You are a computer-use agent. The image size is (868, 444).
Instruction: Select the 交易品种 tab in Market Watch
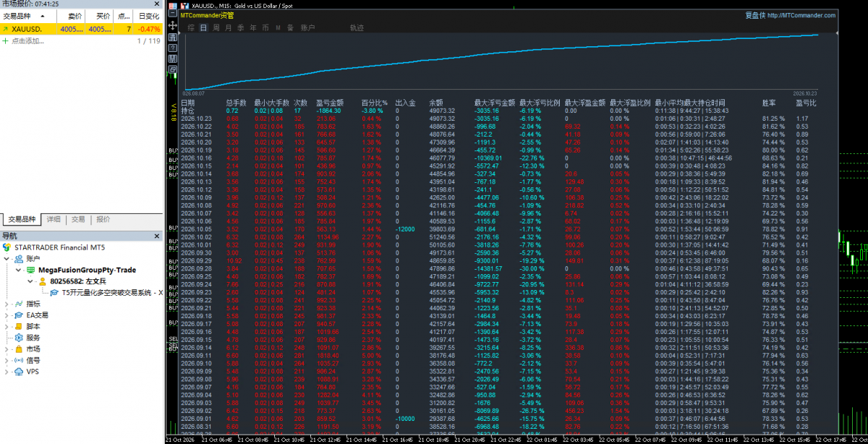click(x=21, y=219)
